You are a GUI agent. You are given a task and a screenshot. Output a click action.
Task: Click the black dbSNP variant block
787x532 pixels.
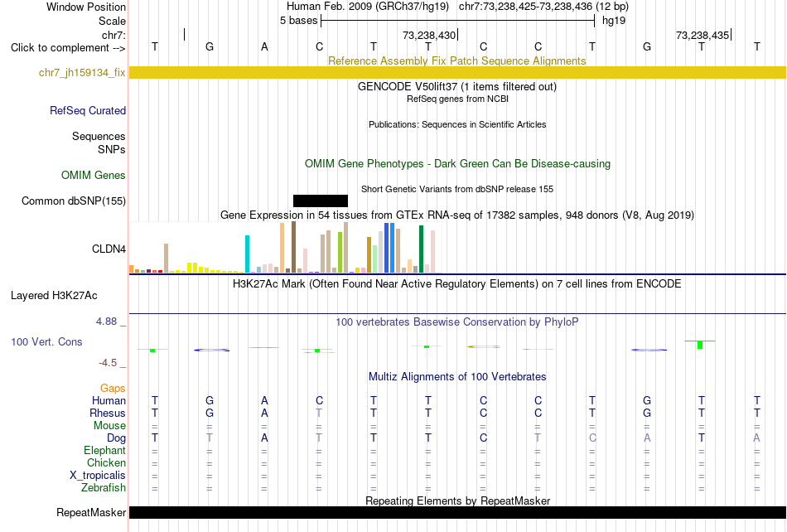click(321, 201)
